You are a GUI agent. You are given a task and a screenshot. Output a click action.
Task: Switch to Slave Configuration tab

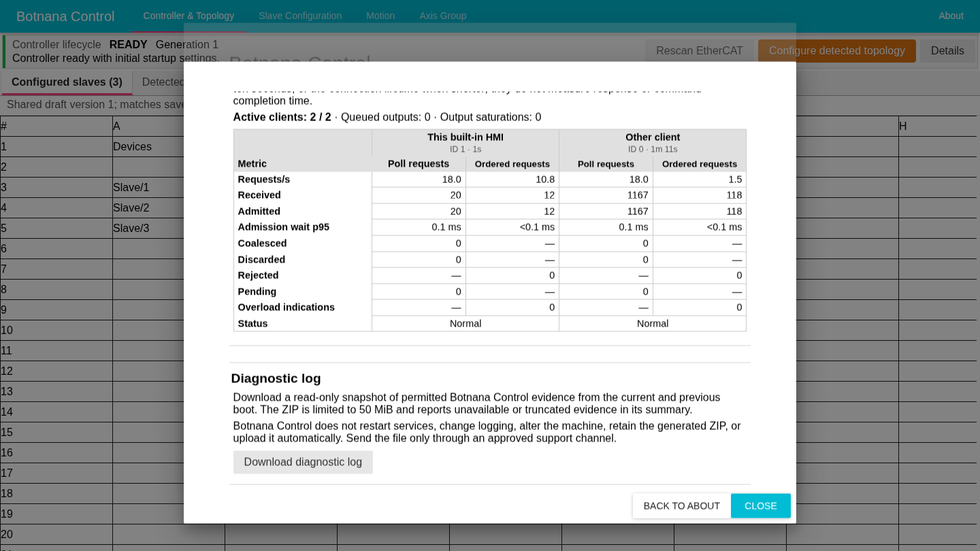click(x=300, y=16)
